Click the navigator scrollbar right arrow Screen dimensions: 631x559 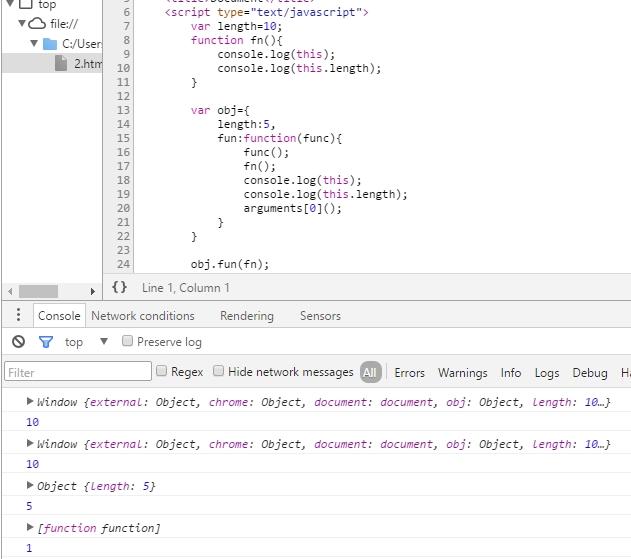93,291
